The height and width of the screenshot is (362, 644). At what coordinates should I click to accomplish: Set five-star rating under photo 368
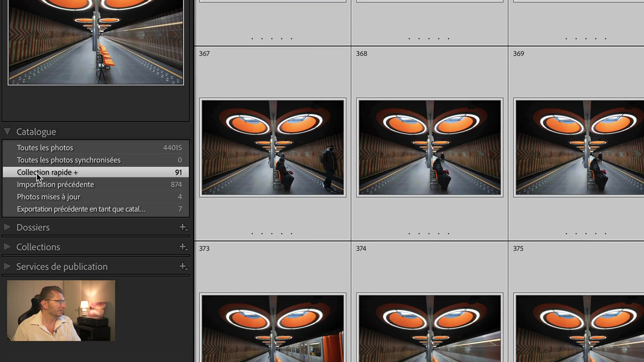tap(448, 233)
